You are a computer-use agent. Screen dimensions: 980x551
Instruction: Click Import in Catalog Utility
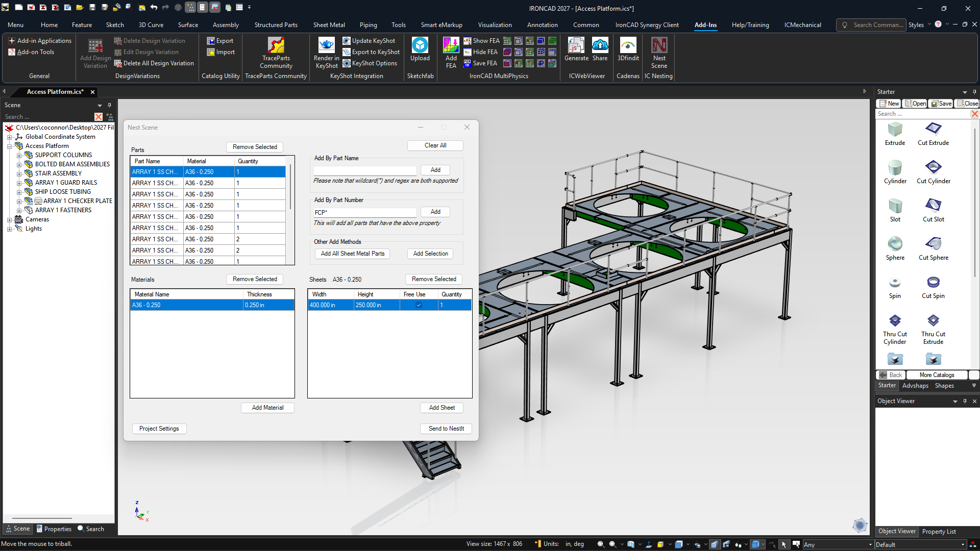click(220, 52)
